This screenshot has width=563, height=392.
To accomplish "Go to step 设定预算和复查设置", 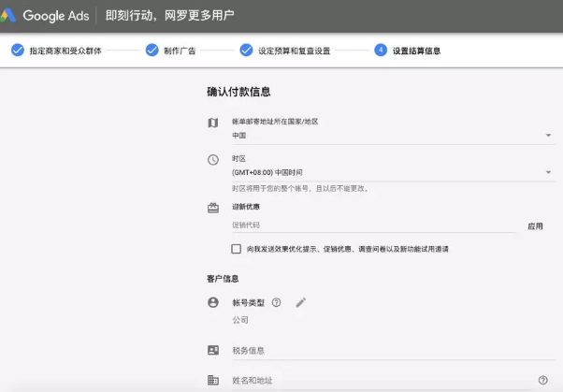I will click(x=285, y=51).
